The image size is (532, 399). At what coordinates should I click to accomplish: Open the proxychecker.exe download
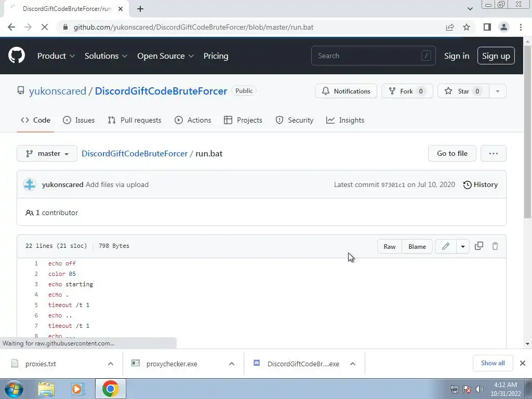click(x=171, y=364)
